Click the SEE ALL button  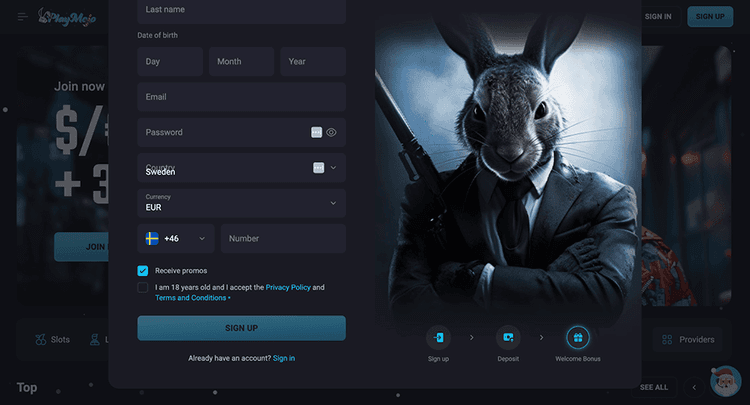(654, 387)
